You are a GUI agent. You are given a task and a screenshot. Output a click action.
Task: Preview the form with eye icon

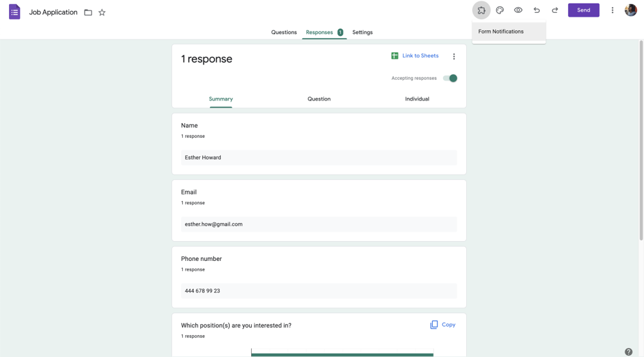pyautogui.click(x=518, y=10)
